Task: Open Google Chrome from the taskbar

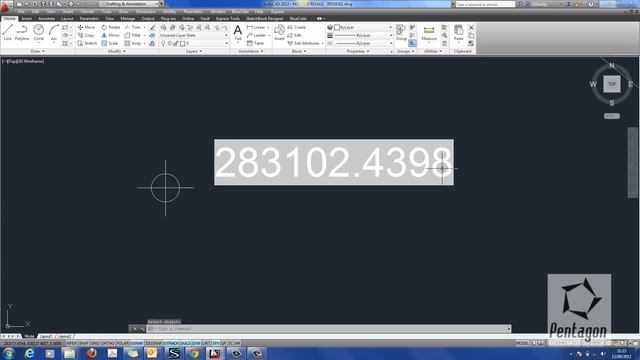Action: [x=194, y=353]
